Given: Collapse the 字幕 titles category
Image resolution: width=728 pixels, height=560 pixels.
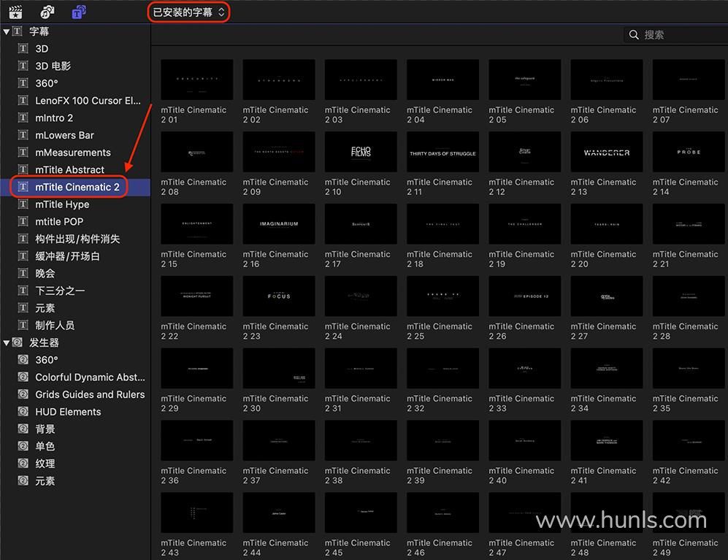Looking at the screenshot, I should coord(7,32).
